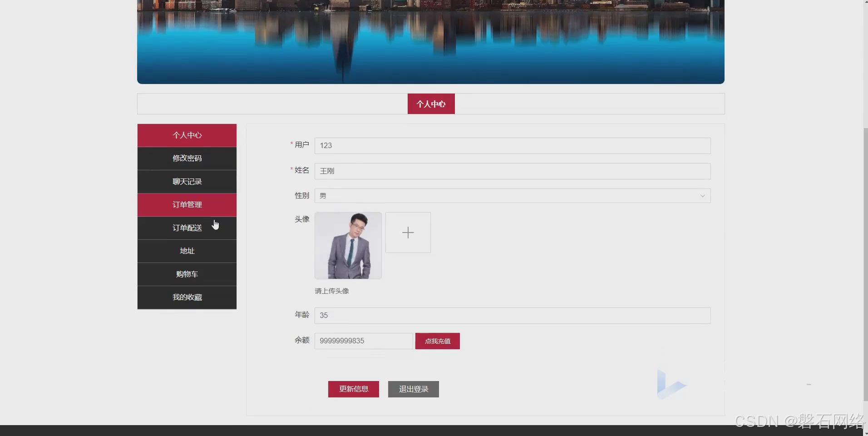
Task: Open 订单管理 in the sidebar
Action: tap(187, 205)
